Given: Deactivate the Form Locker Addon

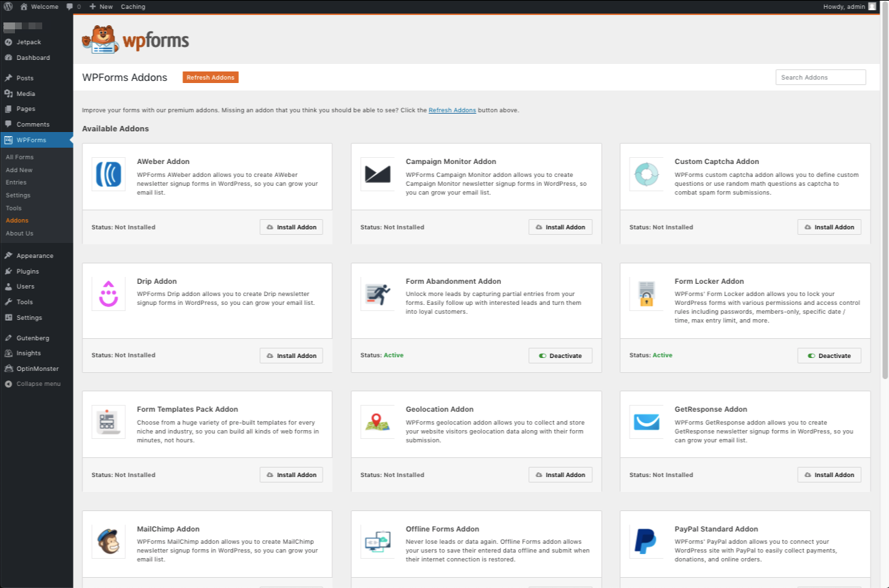Looking at the screenshot, I should [x=829, y=355].
